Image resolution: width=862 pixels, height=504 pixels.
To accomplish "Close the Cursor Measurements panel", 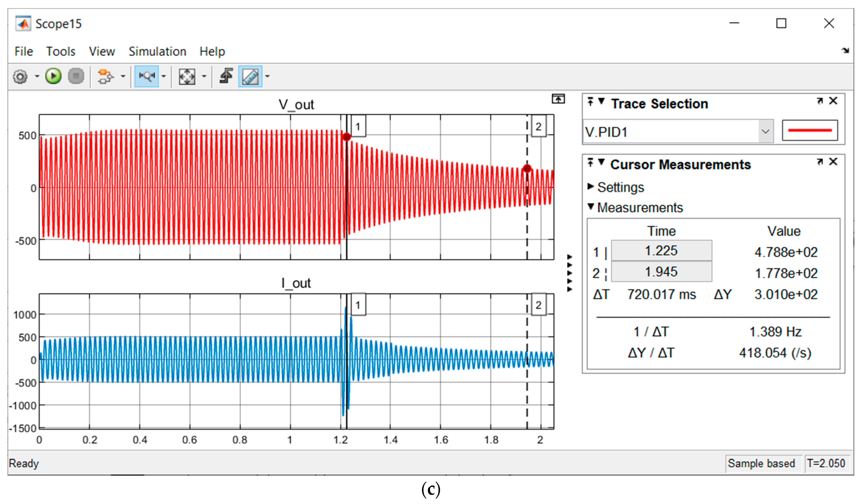I will click(x=833, y=161).
